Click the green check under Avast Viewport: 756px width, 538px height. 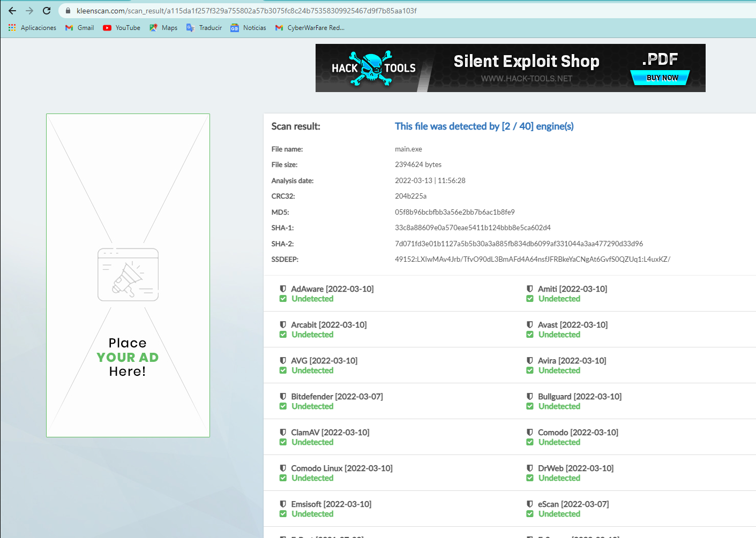coord(530,335)
